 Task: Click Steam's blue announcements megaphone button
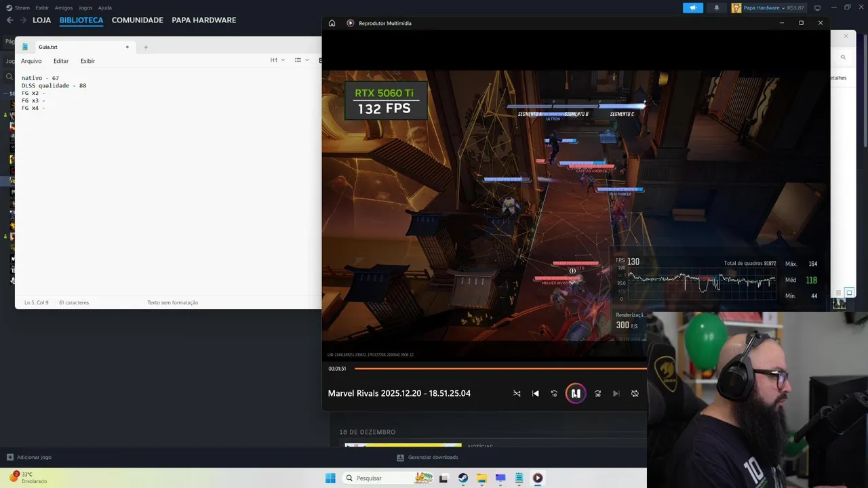tap(692, 8)
